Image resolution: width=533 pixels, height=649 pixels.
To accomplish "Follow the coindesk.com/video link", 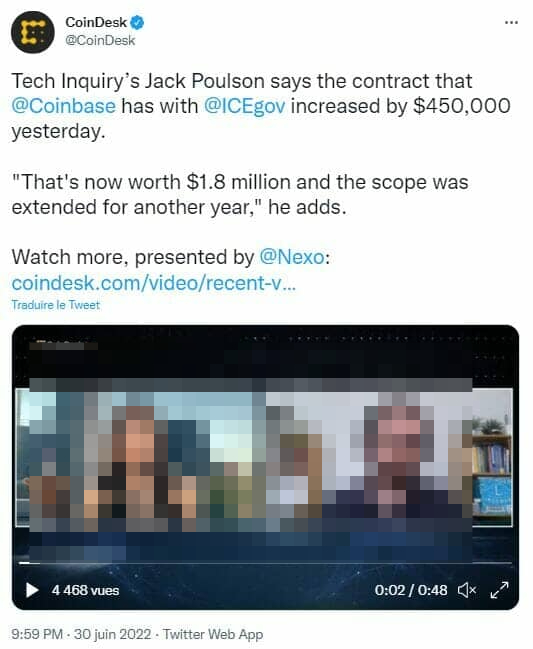I will (154, 283).
